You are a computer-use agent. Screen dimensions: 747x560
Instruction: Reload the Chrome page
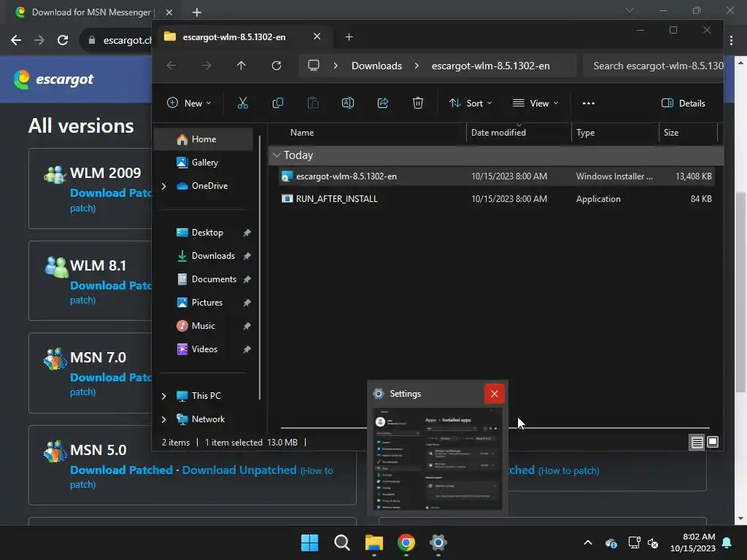[63, 40]
